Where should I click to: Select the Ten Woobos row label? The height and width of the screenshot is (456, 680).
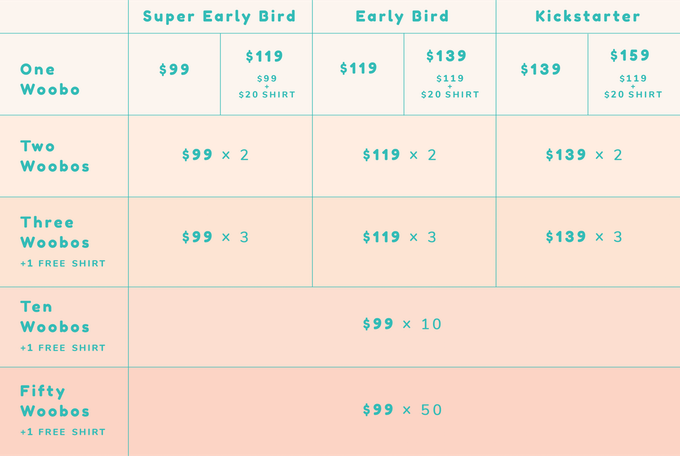(x=55, y=317)
